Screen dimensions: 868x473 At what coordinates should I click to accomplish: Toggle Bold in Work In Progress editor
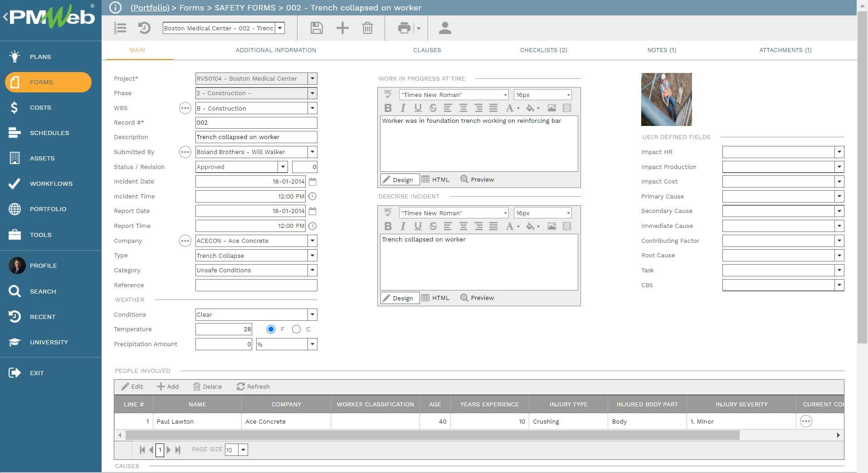388,108
